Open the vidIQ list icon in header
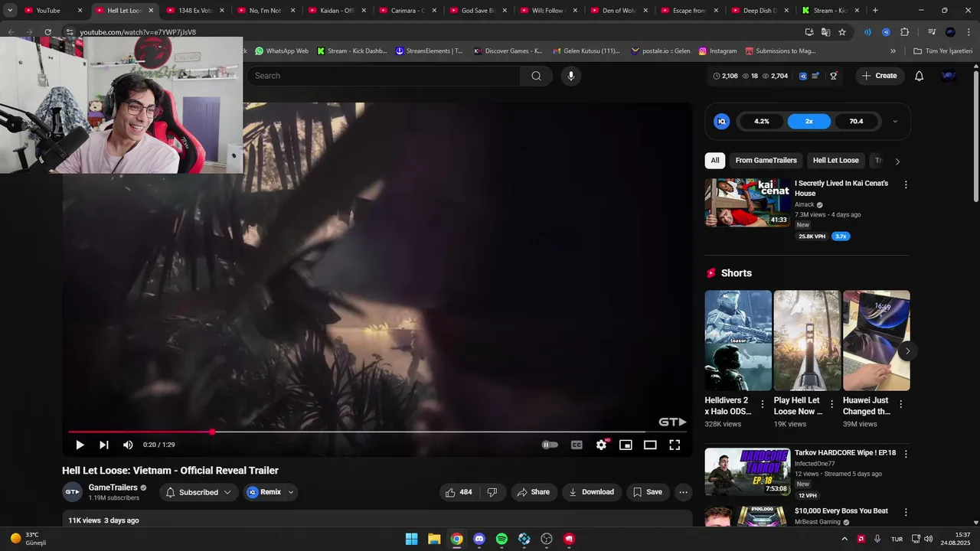 tap(816, 76)
